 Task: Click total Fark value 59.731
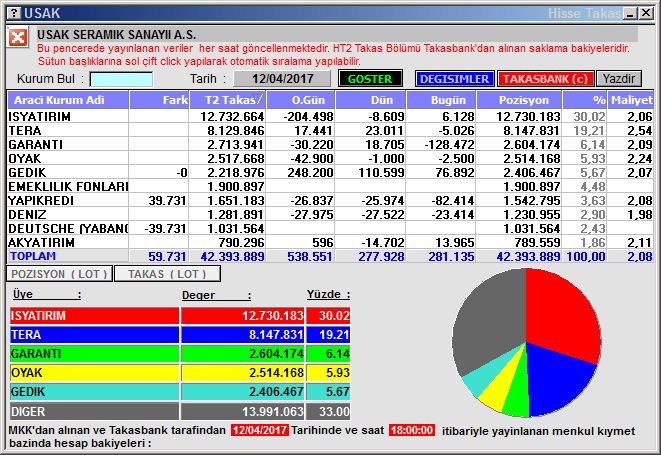click(x=167, y=256)
